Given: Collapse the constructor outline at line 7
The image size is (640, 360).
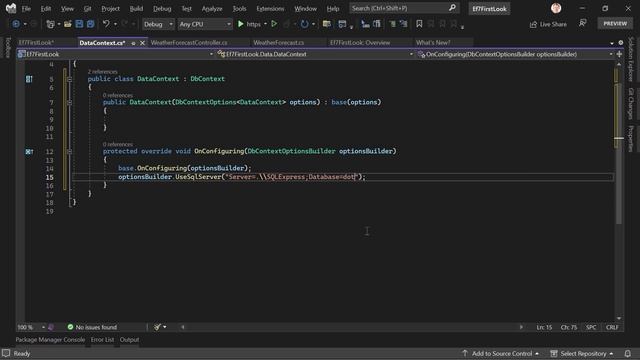Looking at the screenshot, I should [x=69, y=102].
